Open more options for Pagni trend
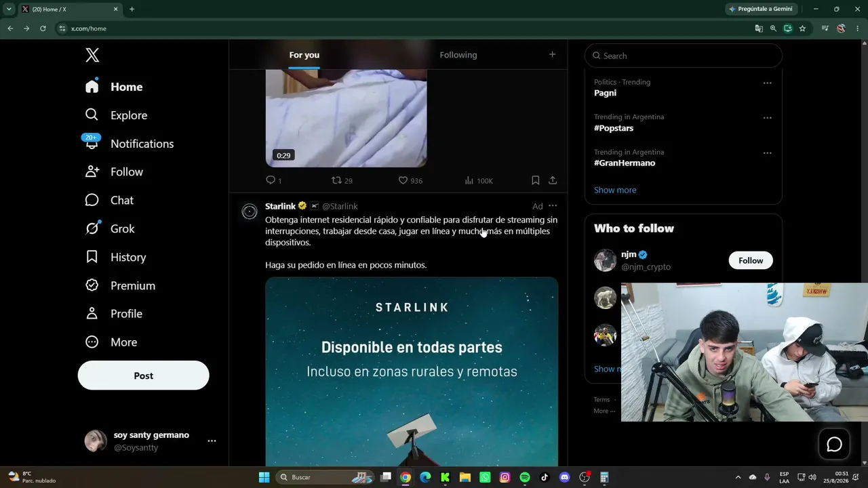Viewport: 868px width, 488px height. click(767, 83)
